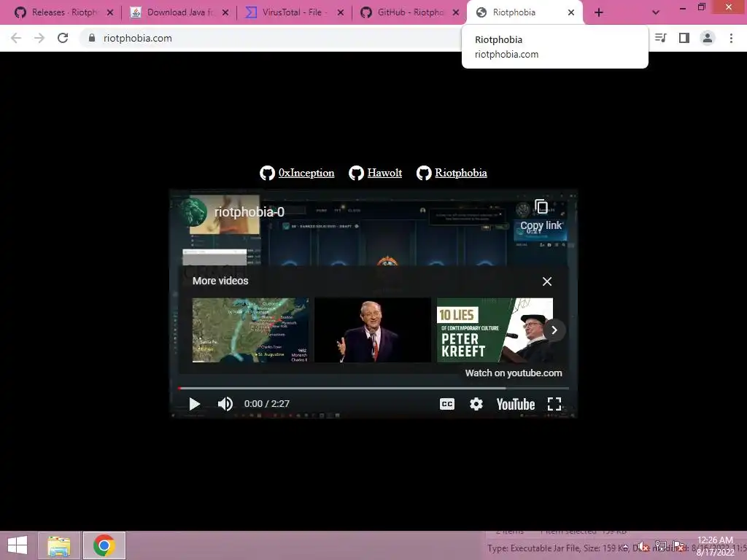This screenshot has height=560, width=747.
Task: Open video settings gear
Action: coord(476,404)
